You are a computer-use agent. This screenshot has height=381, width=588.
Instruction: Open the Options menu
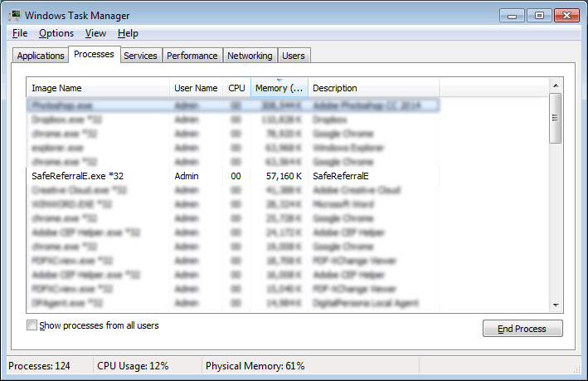point(56,33)
